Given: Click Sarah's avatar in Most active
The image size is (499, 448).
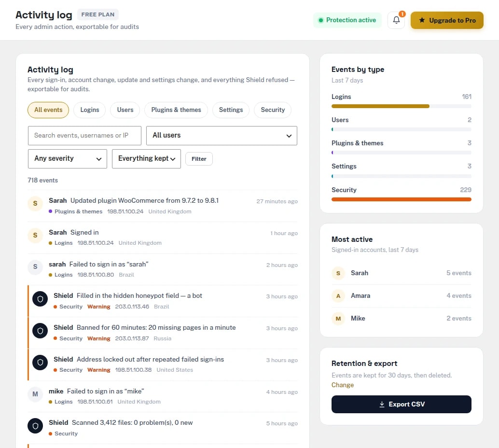Looking at the screenshot, I should (x=338, y=273).
